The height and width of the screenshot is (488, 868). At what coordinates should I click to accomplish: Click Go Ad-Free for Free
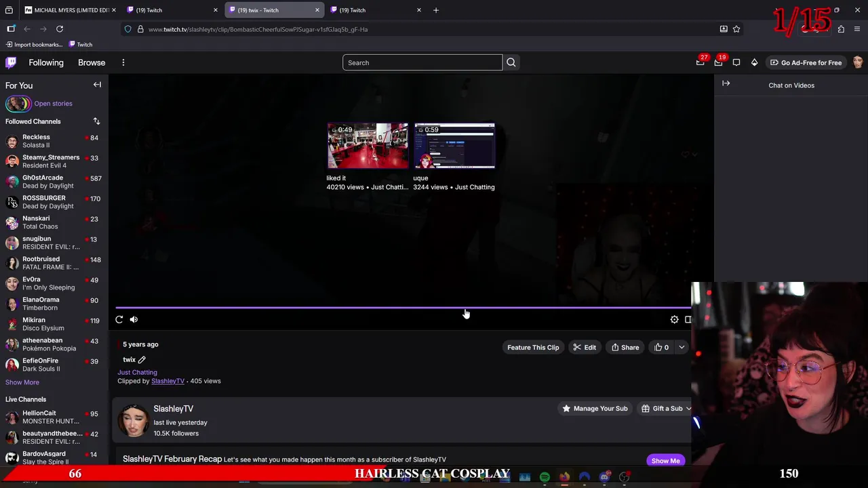(806, 62)
